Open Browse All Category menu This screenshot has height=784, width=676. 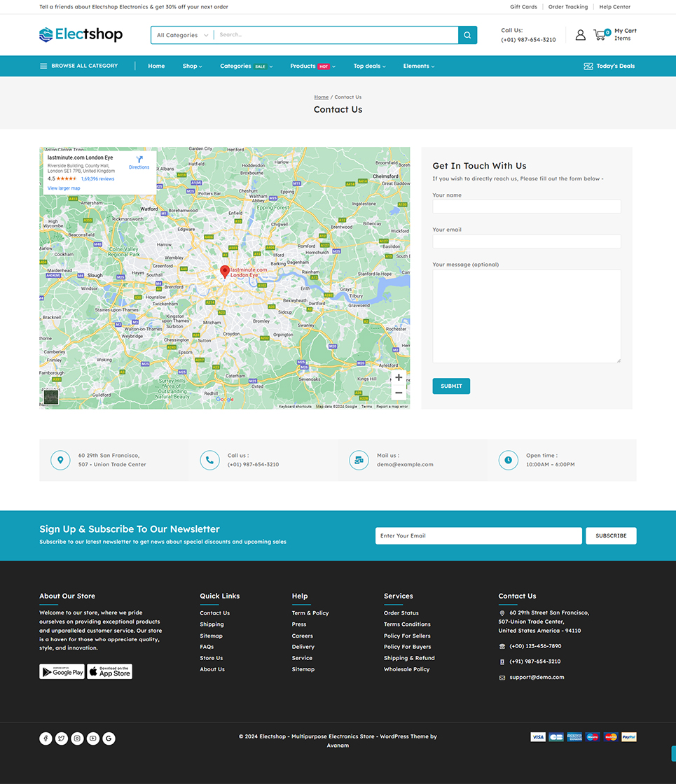(78, 66)
